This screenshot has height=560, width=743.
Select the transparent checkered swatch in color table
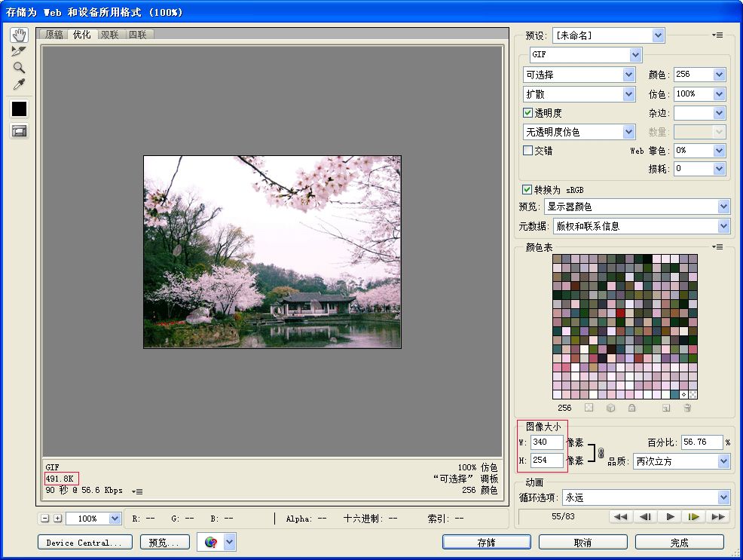(x=693, y=394)
